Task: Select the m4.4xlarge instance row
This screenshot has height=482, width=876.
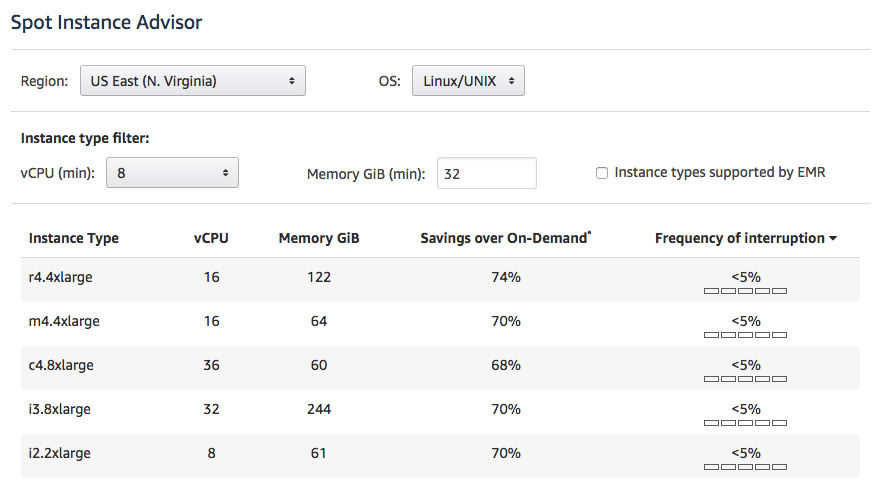Action: click(440, 324)
